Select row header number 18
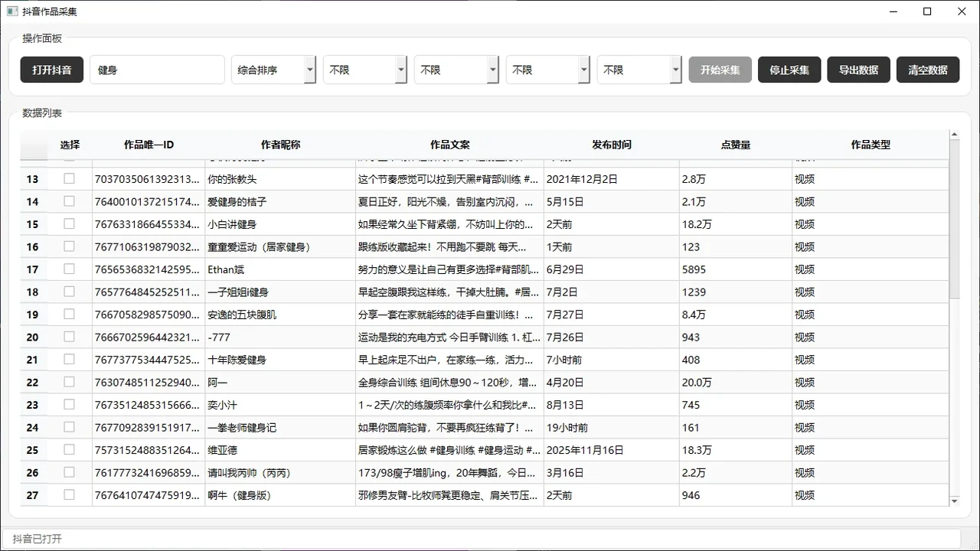The width and height of the screenshot is (980, 551). click(x=33, y=292)
